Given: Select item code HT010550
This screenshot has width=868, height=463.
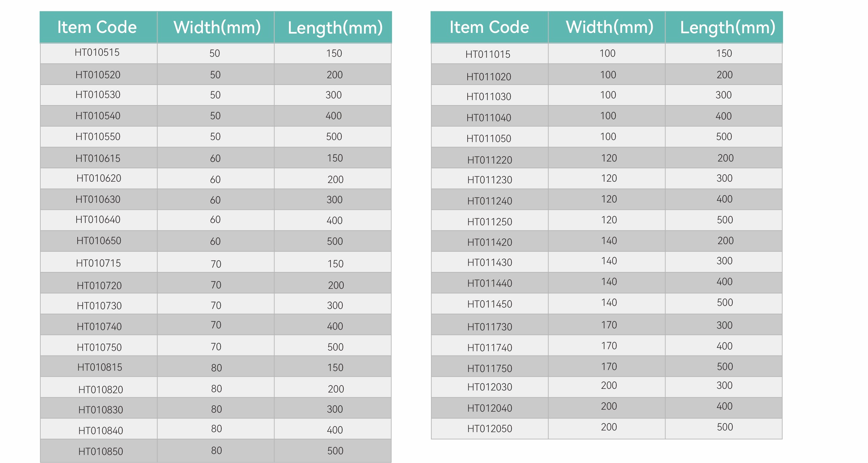Looking at the screenshot, I should click(x=98, y=137).
